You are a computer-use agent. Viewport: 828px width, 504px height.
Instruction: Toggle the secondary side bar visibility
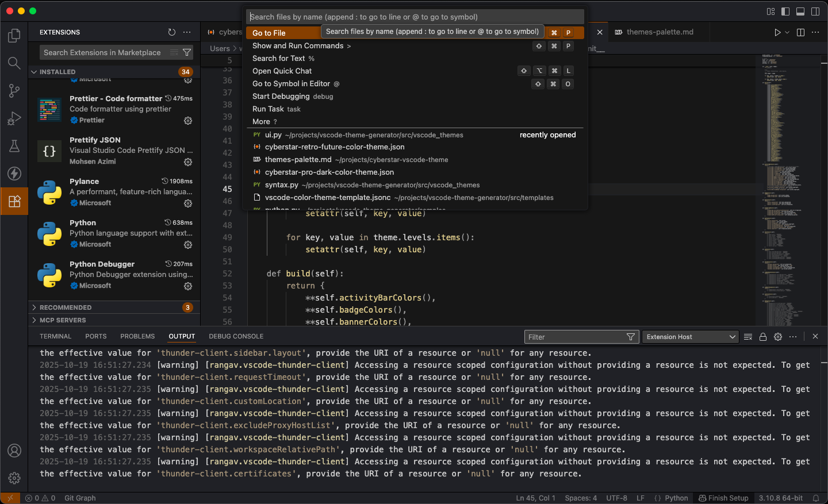click(x=815, y=11)
